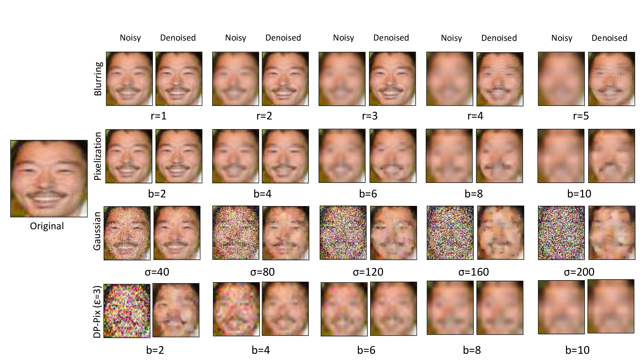
Task: Select the Blurring noisy image at r=4
Action: [450, 79]
